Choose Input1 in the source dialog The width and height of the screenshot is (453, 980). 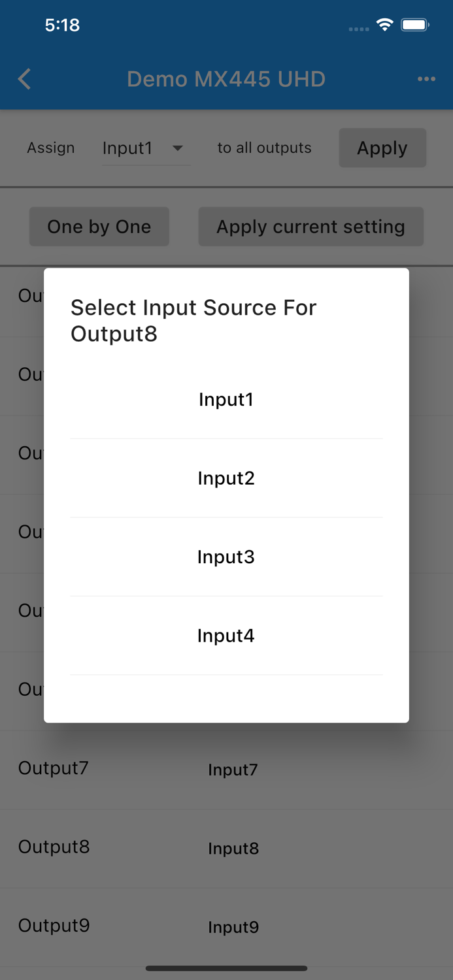click(x=226, y=399)
